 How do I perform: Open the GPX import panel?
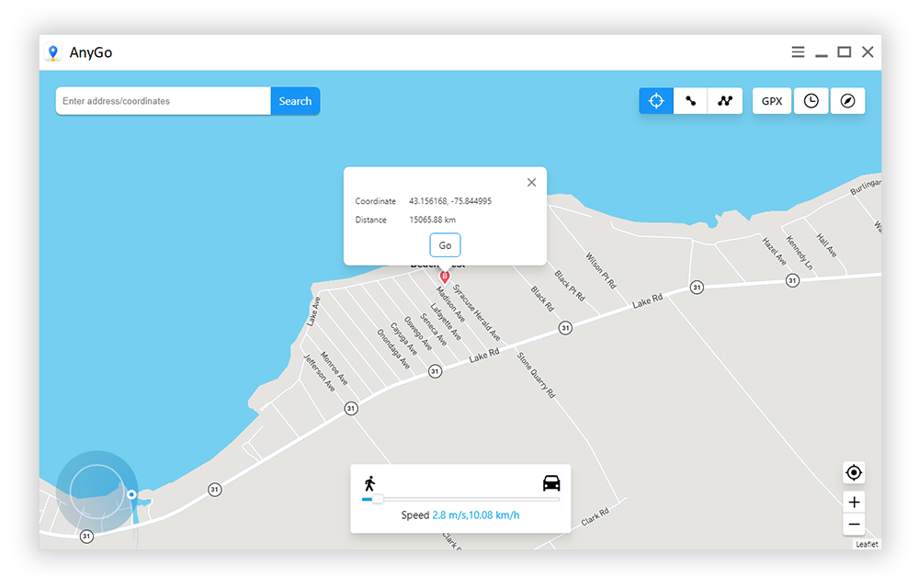pyautogui.click(x=772, y=100)
